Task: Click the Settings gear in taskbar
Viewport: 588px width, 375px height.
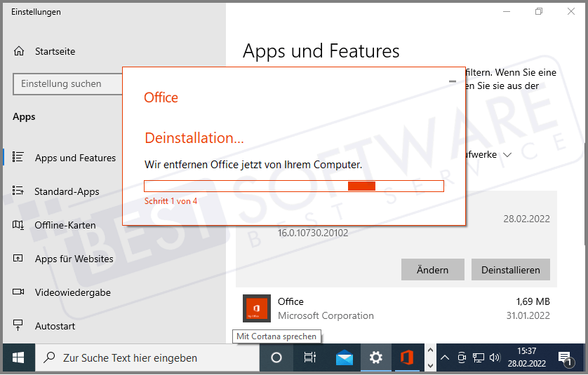Action: pos(376,357)
